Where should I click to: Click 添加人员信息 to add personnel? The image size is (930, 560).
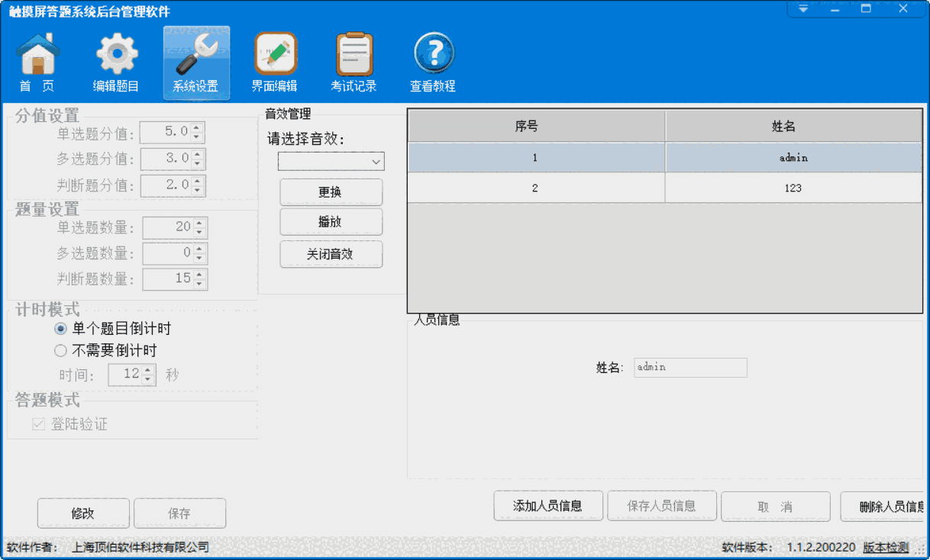(547, 505)
